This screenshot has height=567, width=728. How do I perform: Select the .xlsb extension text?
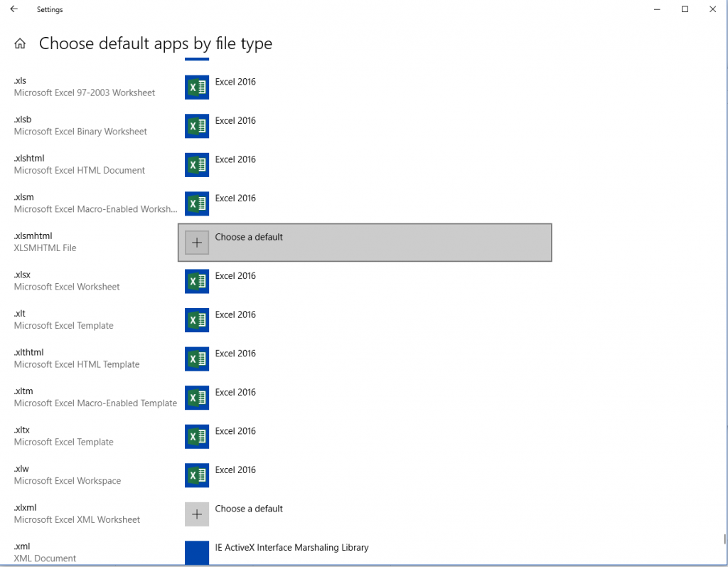tap(23, 120)
